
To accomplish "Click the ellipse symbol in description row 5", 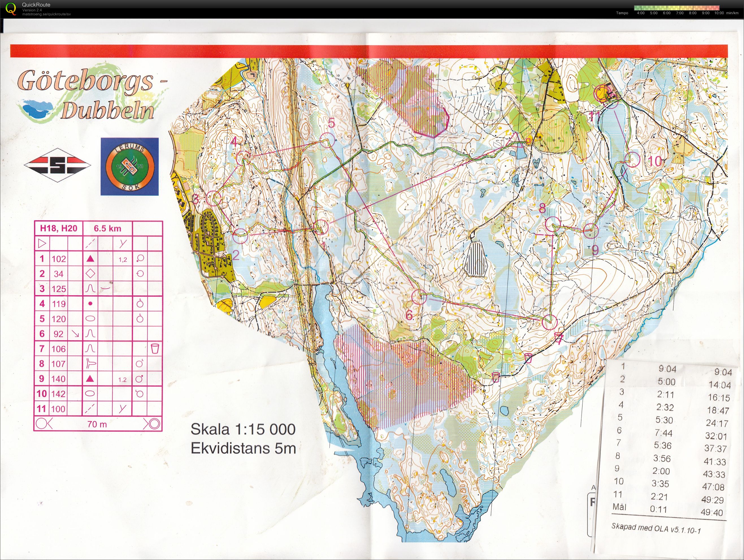I will tap(90, 318).
